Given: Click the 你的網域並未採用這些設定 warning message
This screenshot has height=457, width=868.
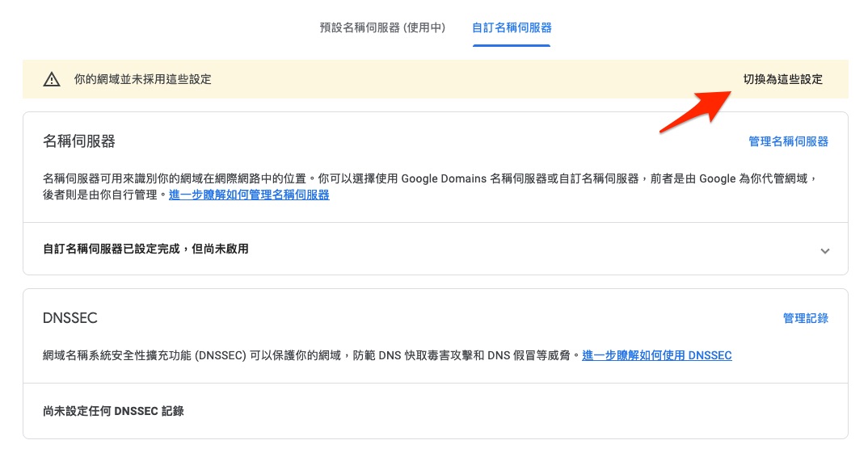Looking at the screenshot, I should tap(142, 79).
